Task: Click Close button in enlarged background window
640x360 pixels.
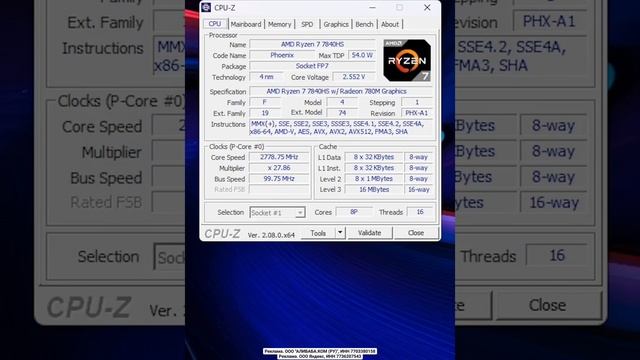Action: pyautogui.click(x=547, y=305)
